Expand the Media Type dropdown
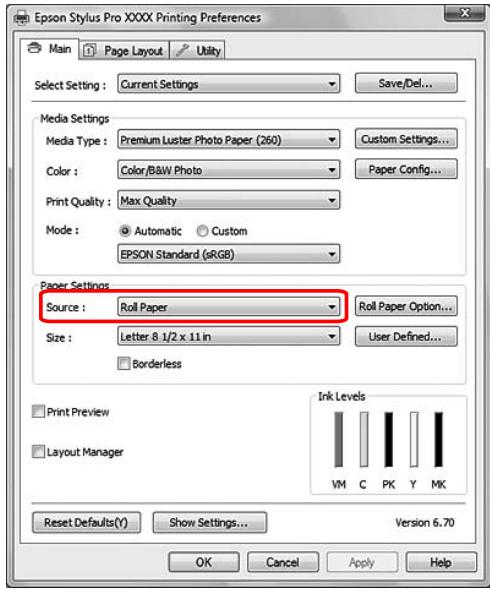This screenshot has height=590, width=490. 229,140
